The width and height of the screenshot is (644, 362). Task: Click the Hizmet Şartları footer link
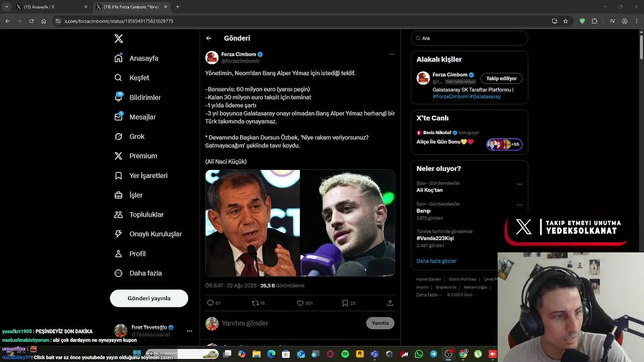[x=429, y=279]
